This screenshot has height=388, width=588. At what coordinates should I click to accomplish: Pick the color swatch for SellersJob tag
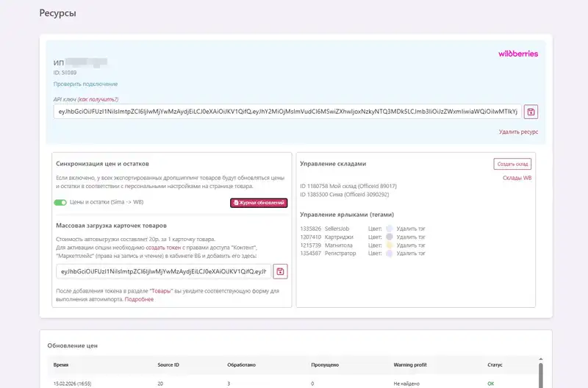390,229
